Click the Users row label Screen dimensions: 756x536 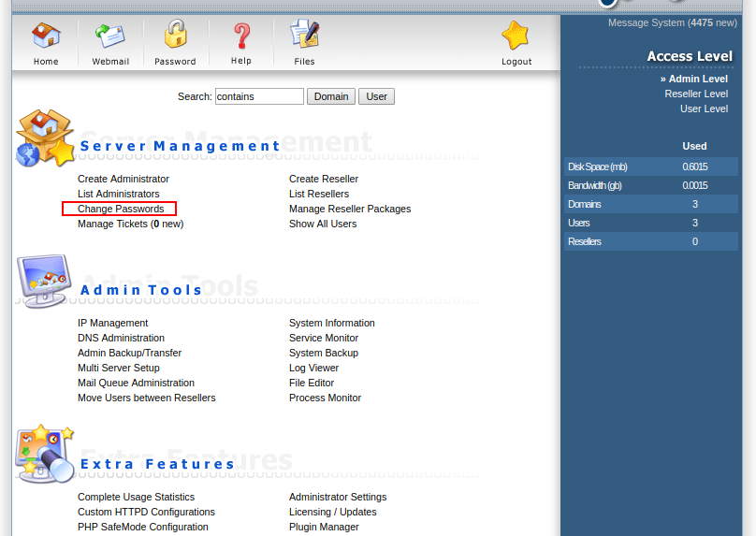tap(578, 224)
